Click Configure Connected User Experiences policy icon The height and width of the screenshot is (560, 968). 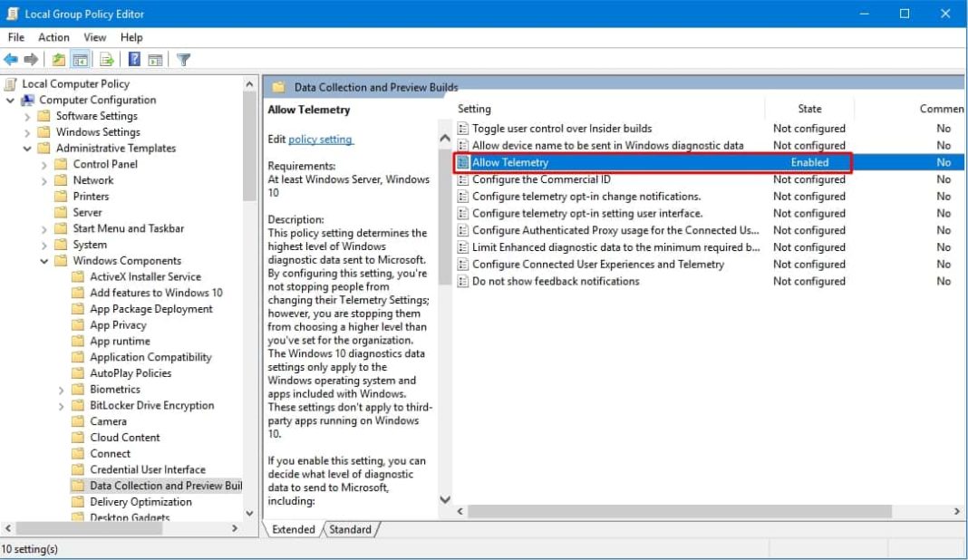pyautogui.click(x=463, y=265)
